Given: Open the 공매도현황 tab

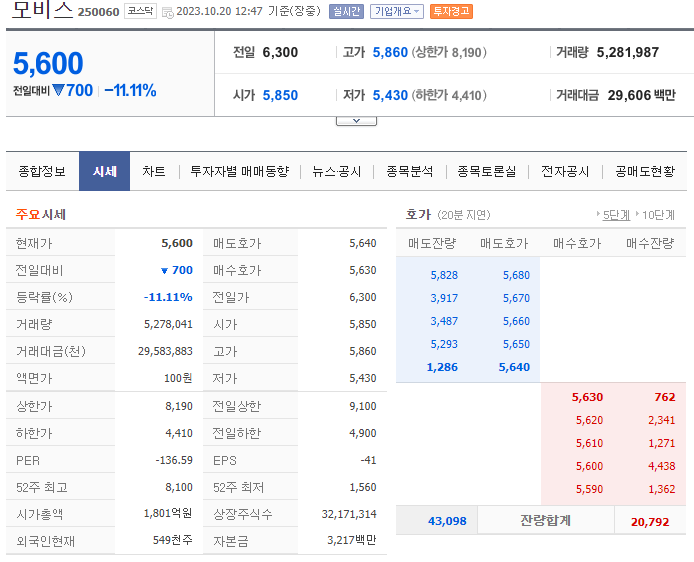Looking at the screenshot, I should click(645, 171).
